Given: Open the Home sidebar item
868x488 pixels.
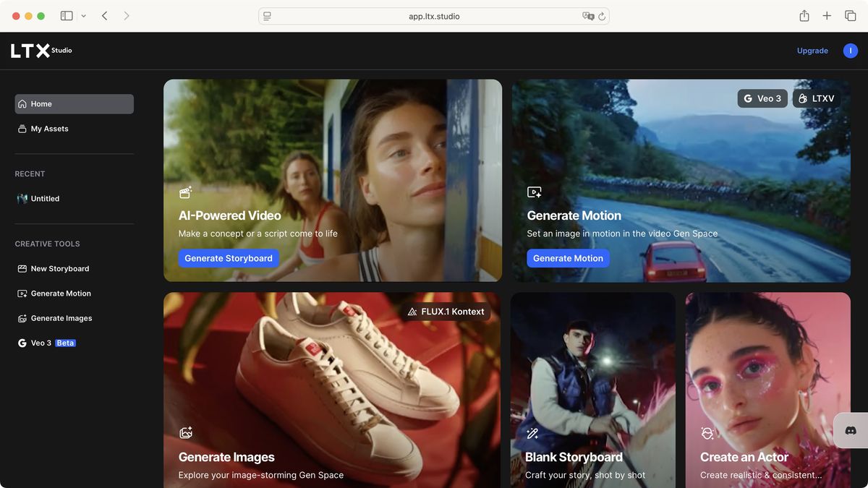Looking at the screenshot, I should [x=75, y=104].
